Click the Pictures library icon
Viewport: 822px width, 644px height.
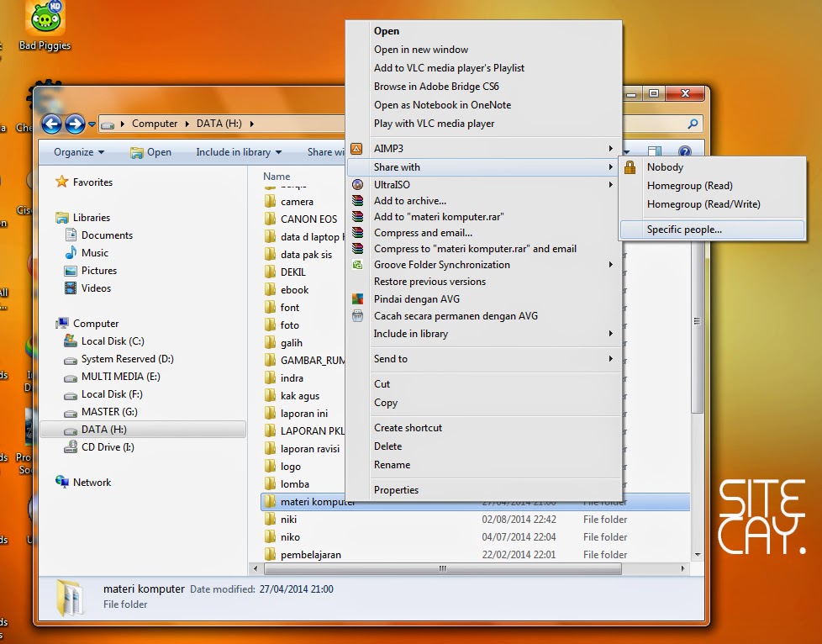tap(71, 271)
